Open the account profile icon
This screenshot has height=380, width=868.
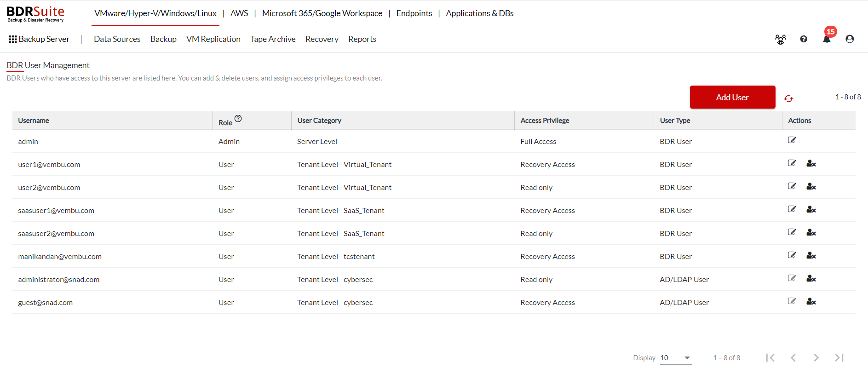pos(850,39)
